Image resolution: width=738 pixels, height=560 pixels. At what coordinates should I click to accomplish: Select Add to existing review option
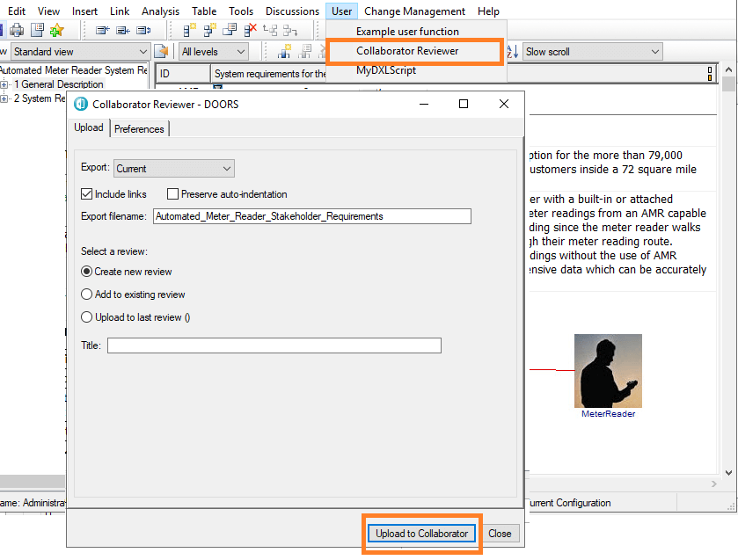(86, 295)
